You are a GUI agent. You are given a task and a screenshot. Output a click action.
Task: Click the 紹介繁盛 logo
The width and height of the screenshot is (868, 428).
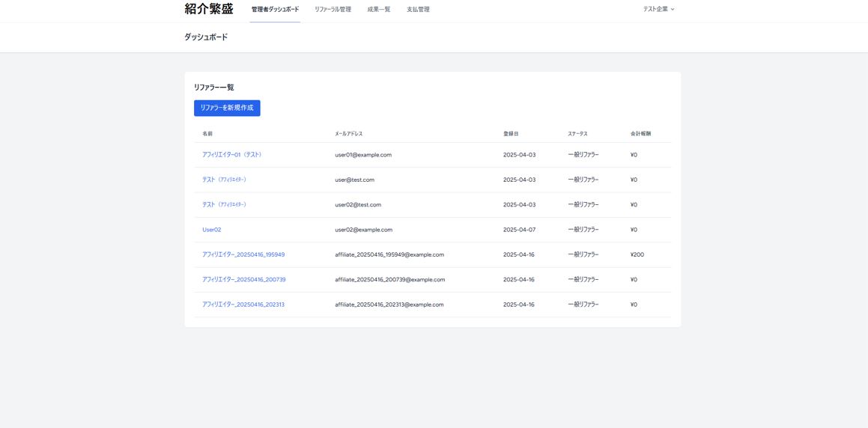209,9
